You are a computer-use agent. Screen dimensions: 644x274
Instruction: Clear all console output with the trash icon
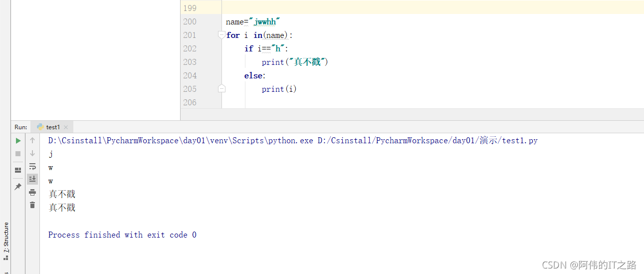[32, 205]
